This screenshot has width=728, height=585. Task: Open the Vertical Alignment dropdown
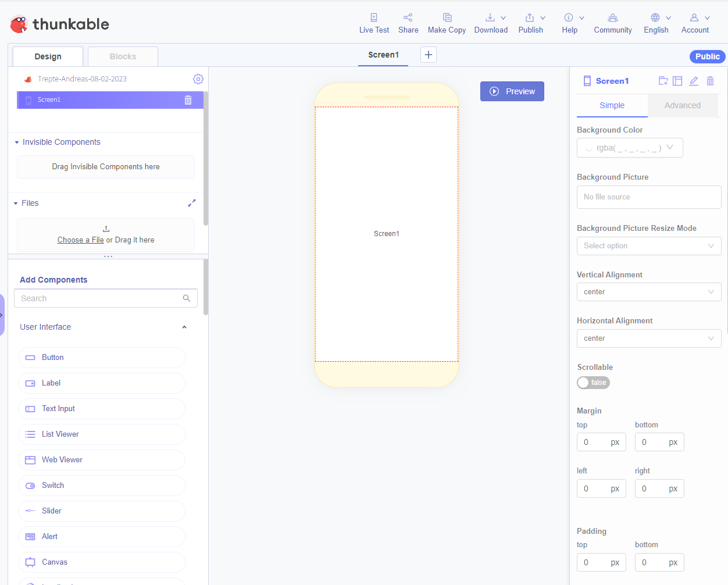click(649, 292)
